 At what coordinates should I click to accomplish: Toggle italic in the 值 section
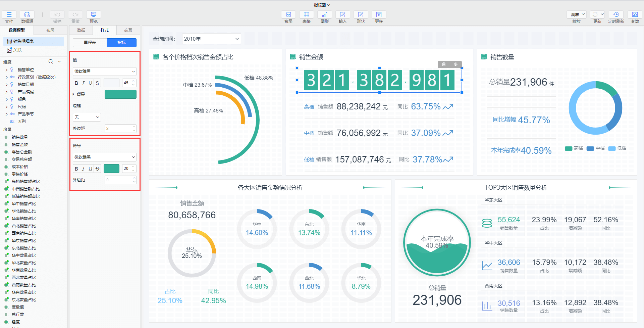tap(84, 83)
